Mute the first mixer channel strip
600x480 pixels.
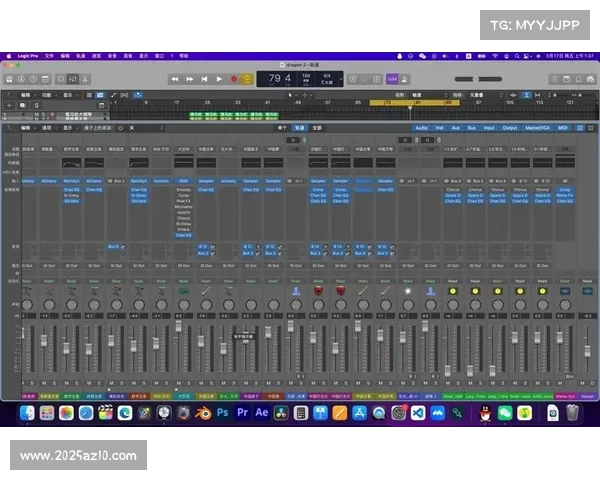[x=24, y=381]
